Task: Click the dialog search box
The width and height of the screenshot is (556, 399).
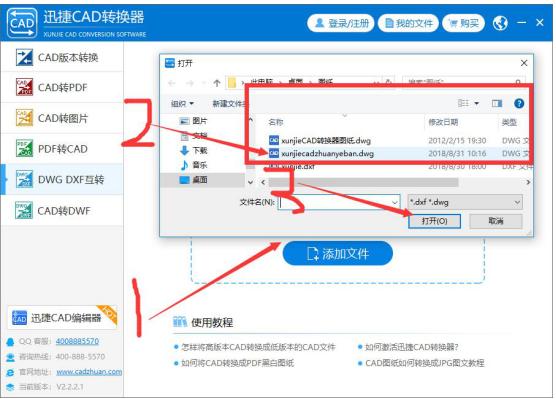Action: click(x=463, y=82)
